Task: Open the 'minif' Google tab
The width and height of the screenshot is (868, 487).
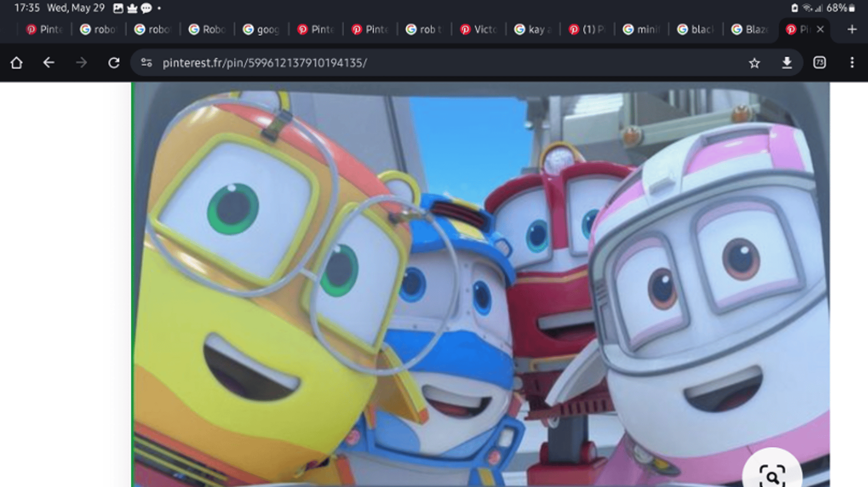Action: (641, 29)
